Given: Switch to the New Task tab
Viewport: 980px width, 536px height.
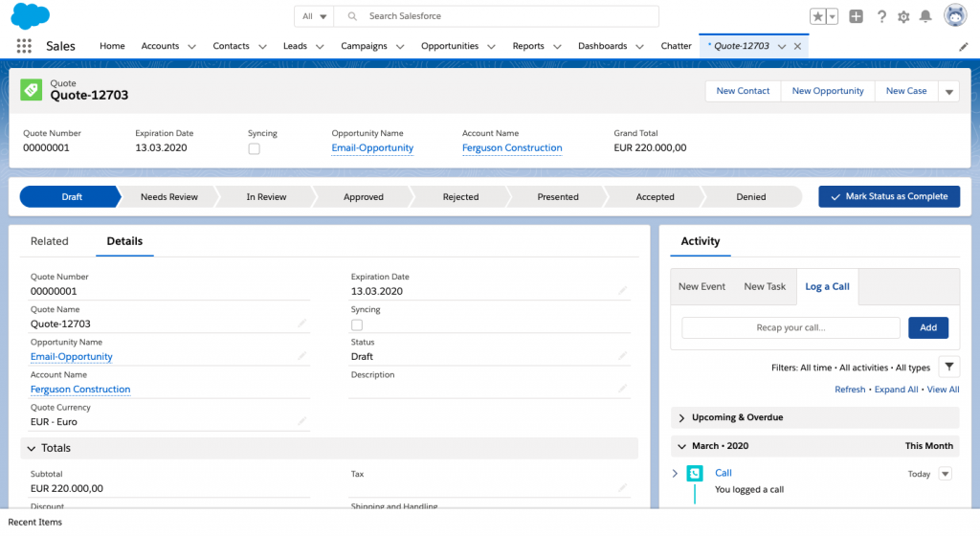Looking at the screenshot, I should [x=765, y=287].
